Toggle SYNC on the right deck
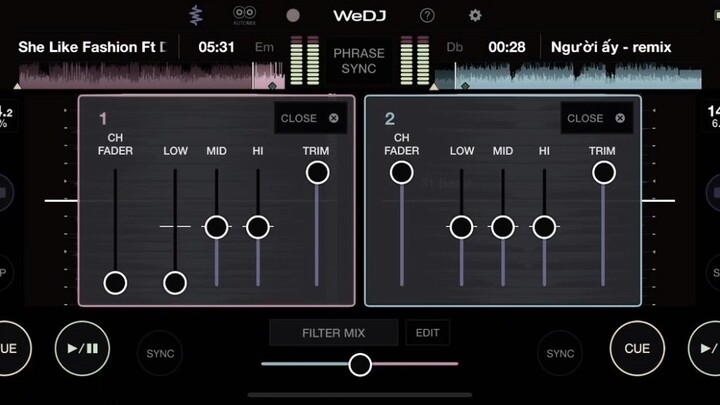This screenshot has height=405, width=720. pyautogui.click(x=560, y=353)
